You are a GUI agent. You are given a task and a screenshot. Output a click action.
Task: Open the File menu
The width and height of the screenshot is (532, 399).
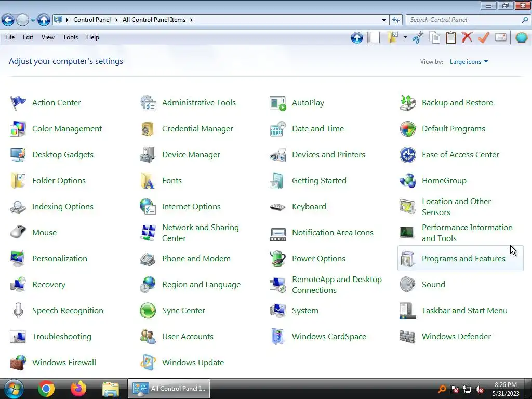[10, 37]
